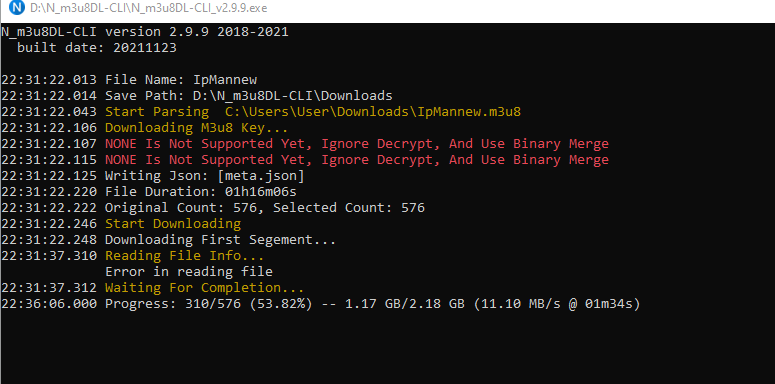The width and height of the screenshot is (775, 384).
Task: Click the Original Count 576 line
Action: [x=213, y=208]
